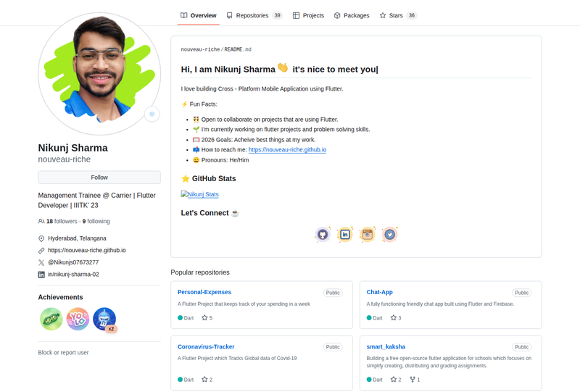This screenshot has width=580, height=392.
Task: Open the smart_kaksha repository
Action: (386, 347)
